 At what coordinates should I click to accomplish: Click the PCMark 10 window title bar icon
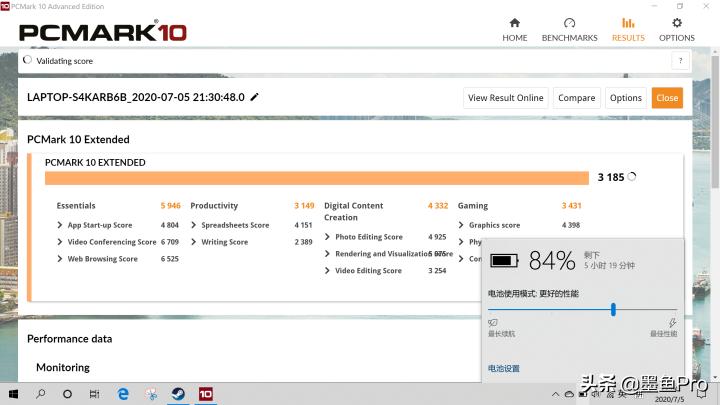pos(5,6)
